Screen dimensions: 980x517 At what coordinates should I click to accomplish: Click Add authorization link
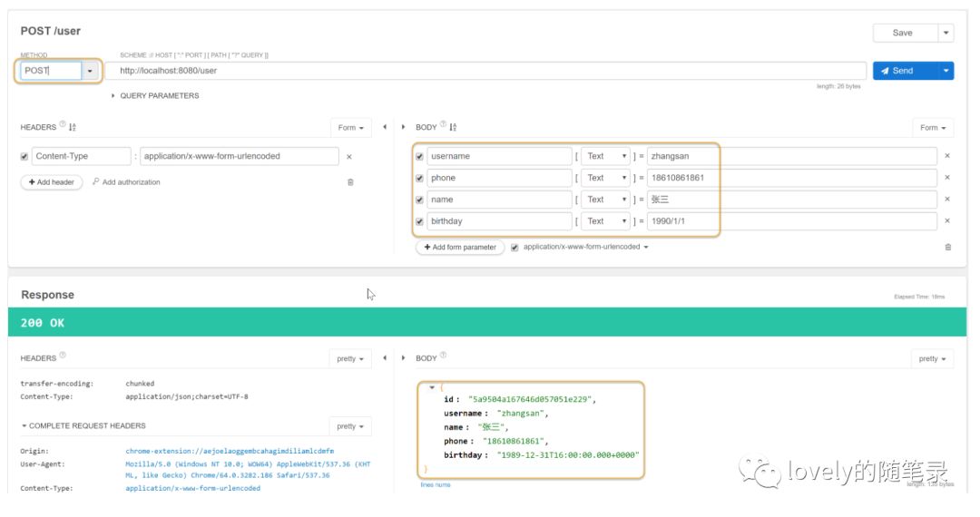click(126, 182)
